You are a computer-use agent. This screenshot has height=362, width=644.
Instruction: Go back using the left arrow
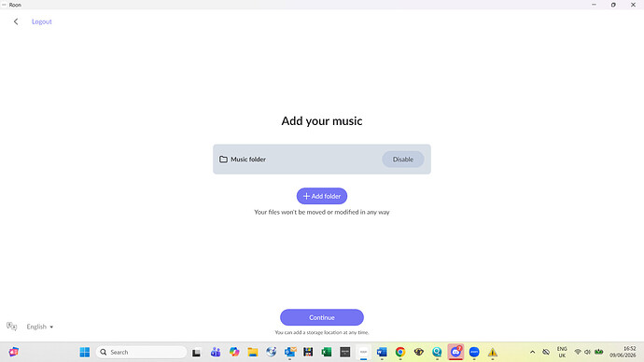[16, 21]
